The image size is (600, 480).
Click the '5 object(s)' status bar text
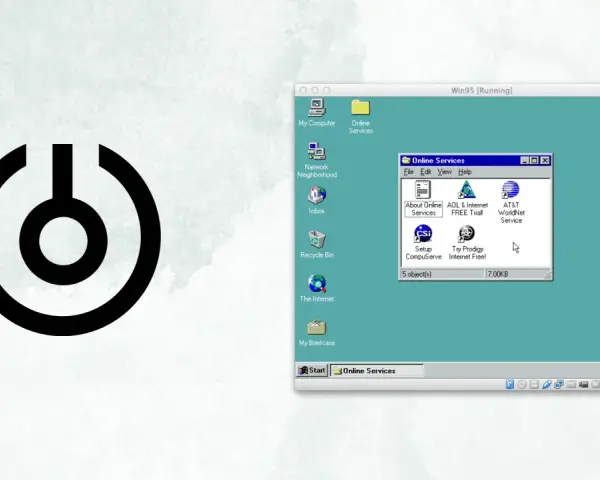[417, 274]
